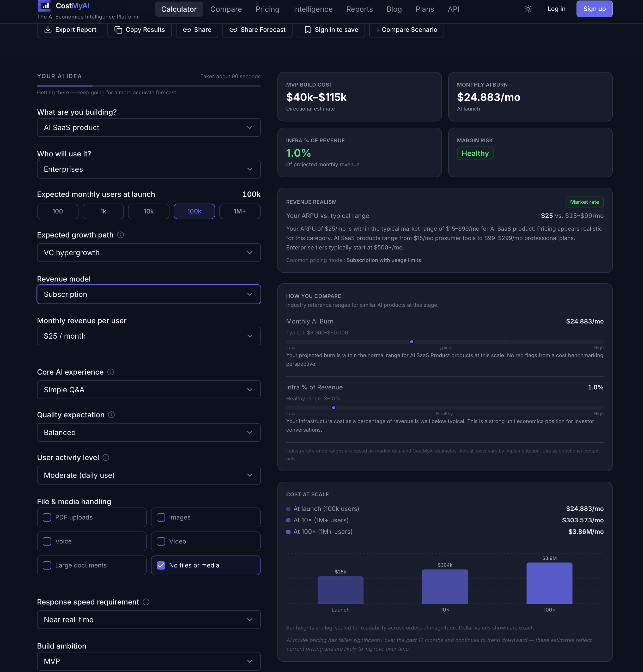
Task: Open info icon next to Core AI experience
Action: 110,372
